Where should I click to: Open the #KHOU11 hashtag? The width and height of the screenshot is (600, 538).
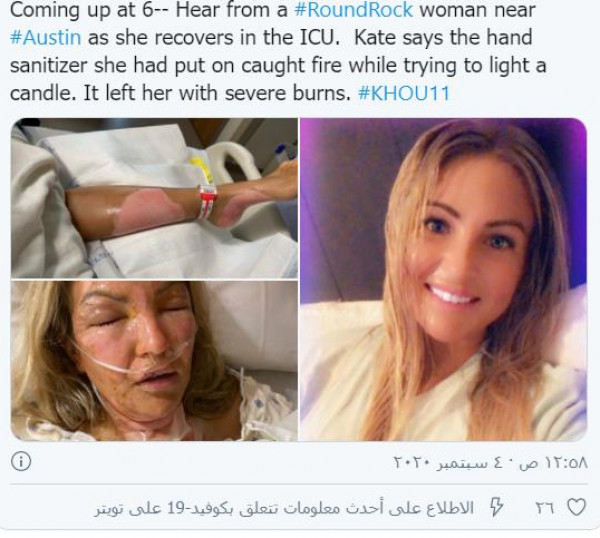point(404,93)
